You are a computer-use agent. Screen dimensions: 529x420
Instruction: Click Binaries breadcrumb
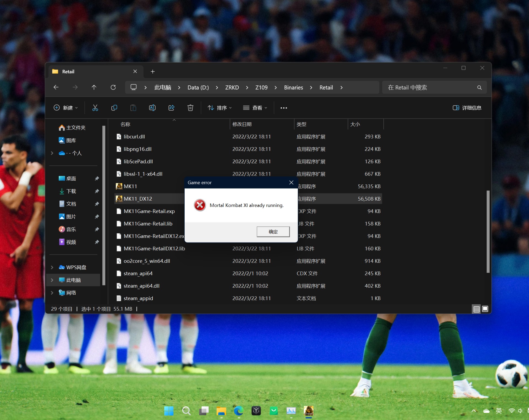click(293, 88)
